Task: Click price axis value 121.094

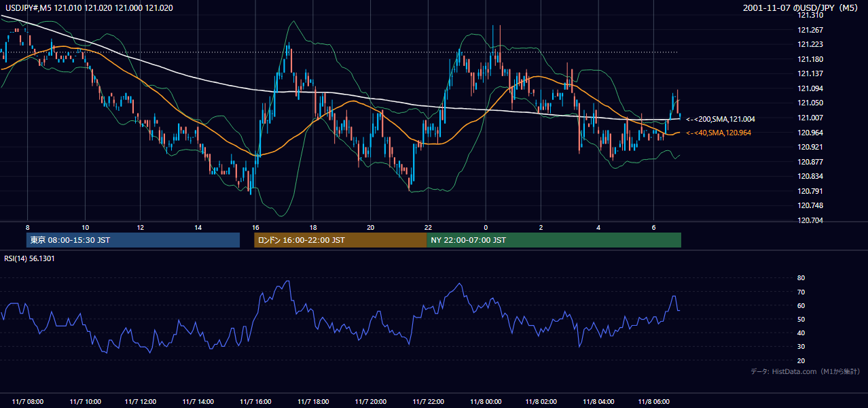Action: 810,88
